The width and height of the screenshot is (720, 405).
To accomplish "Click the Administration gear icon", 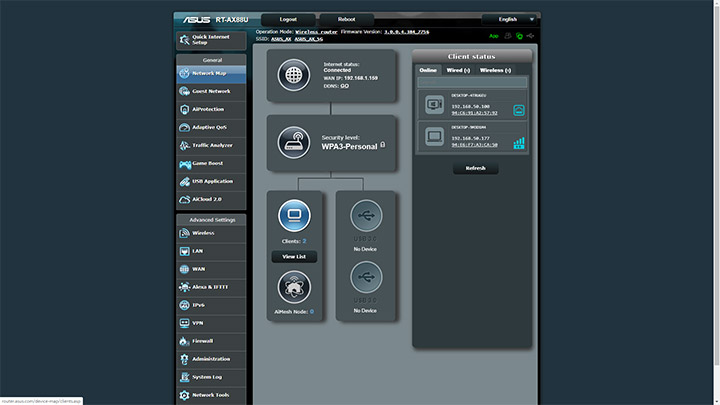I will pos(185,359).
